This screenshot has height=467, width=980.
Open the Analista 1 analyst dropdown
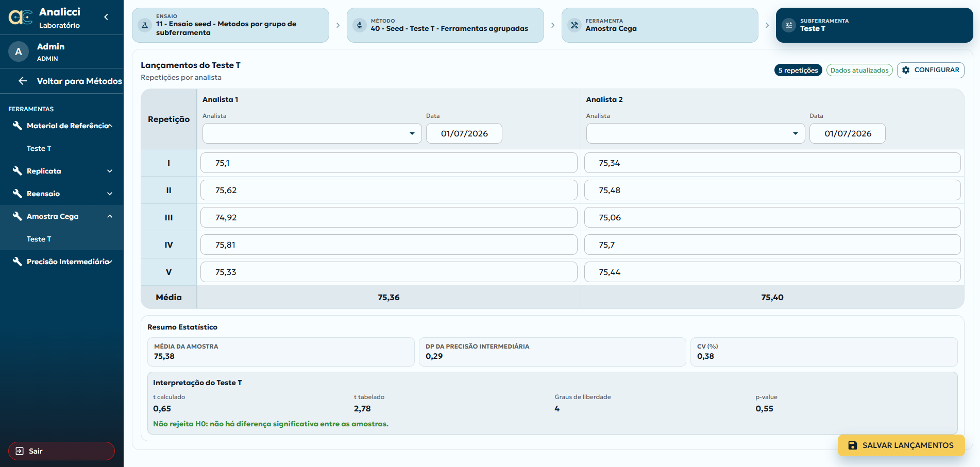click(312, 133)
